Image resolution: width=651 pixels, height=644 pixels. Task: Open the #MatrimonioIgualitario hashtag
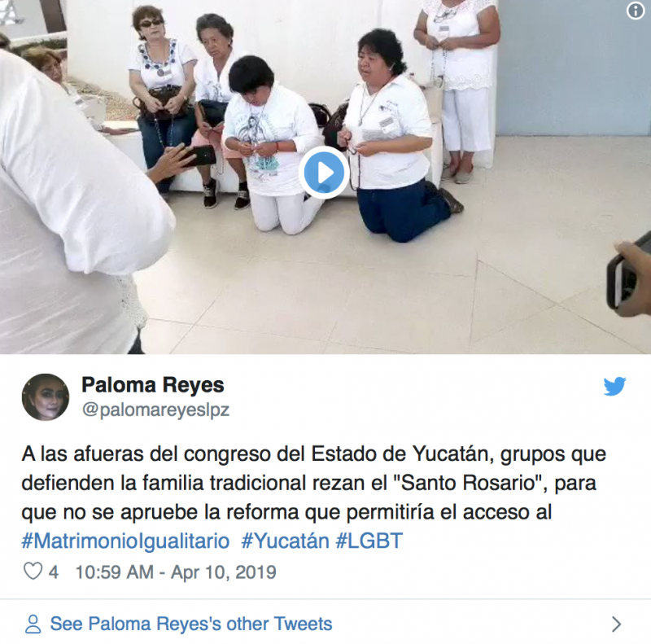pos(125,541)
